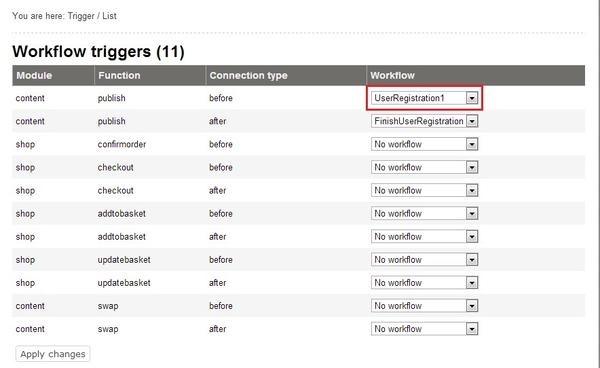Click the Apply changes button

tap(53, 354)
